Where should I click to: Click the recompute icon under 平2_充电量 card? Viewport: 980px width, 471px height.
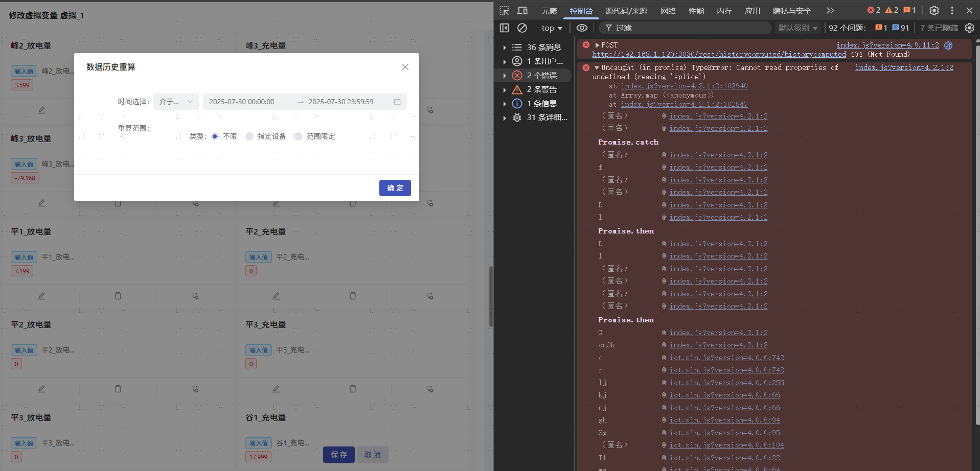pos(430,296)
